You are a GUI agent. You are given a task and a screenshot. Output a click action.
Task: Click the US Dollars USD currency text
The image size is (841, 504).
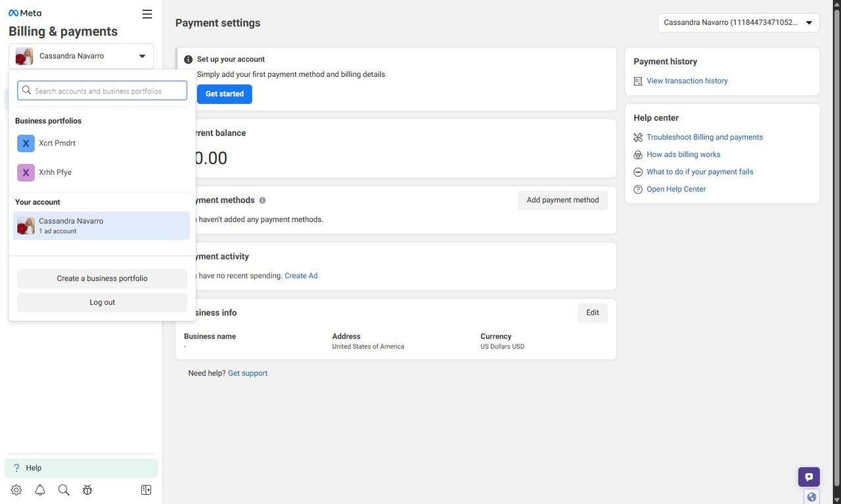(503, 346)
